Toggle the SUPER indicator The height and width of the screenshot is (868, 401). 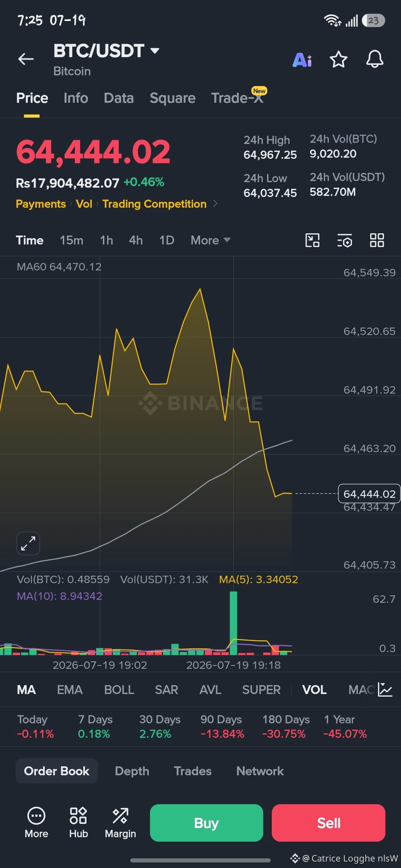pyautogui.click(x=261, y=690)
